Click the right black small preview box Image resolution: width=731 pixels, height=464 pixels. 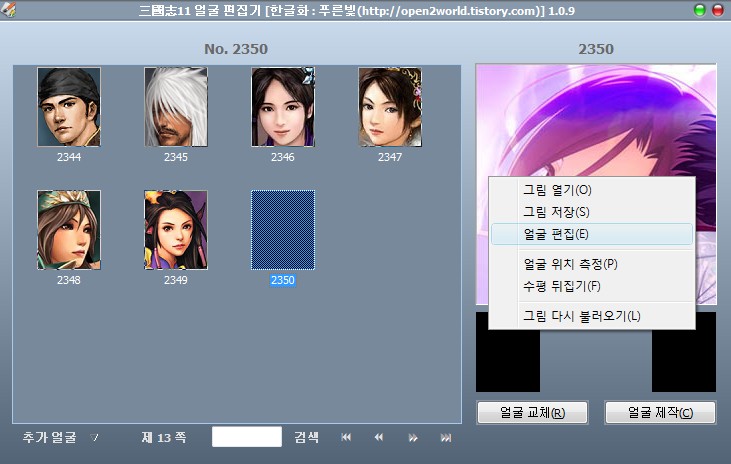(684, 359)
